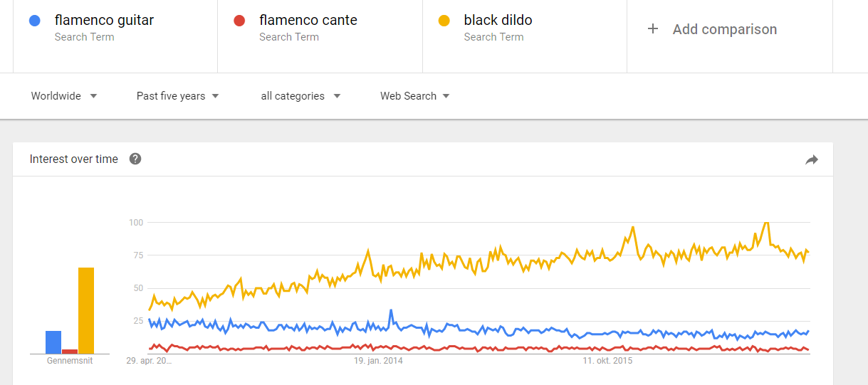Viewport: 868px width, 385px height.
Task: Click the Interest over time heading
Action: [74, 159]
